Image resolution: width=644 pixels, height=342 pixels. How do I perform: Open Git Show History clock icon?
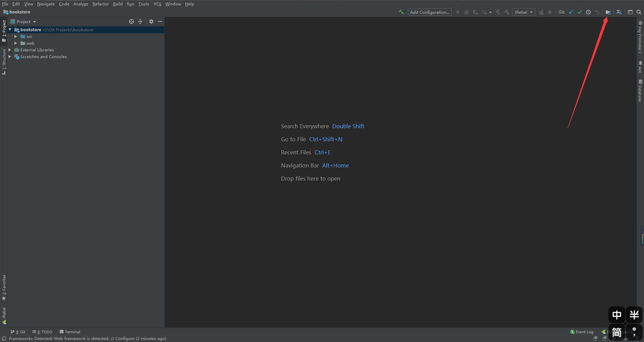[588, 12]
